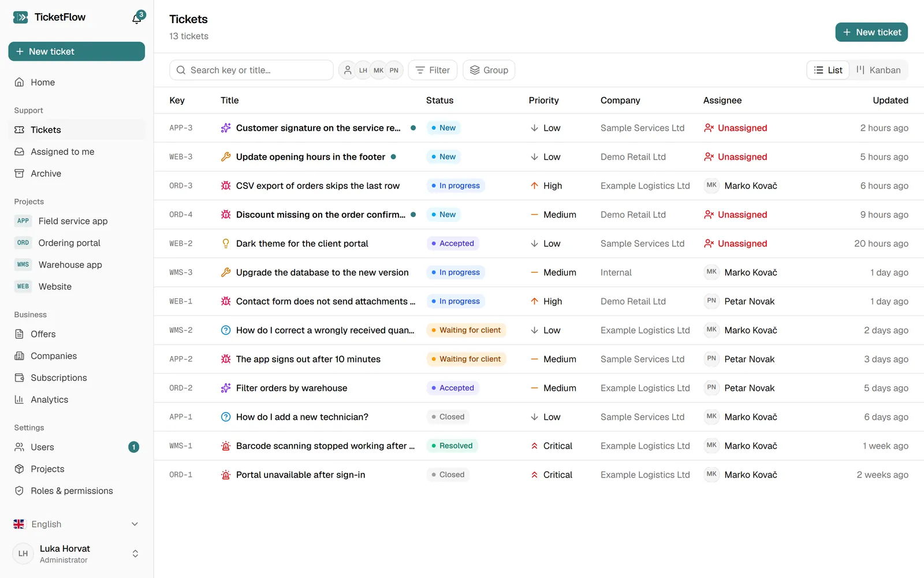Open Assigned to me
924x578 pixels.
tap(76, 151)
